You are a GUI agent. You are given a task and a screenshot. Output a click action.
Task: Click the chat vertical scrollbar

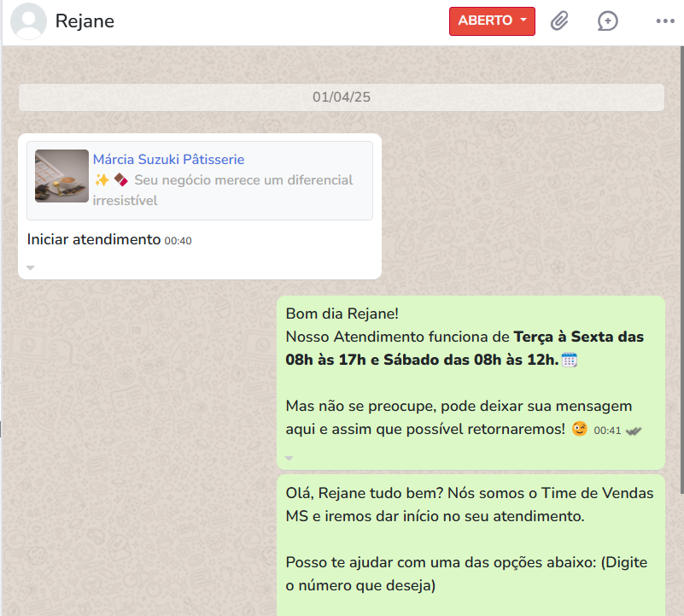[681, 270]
